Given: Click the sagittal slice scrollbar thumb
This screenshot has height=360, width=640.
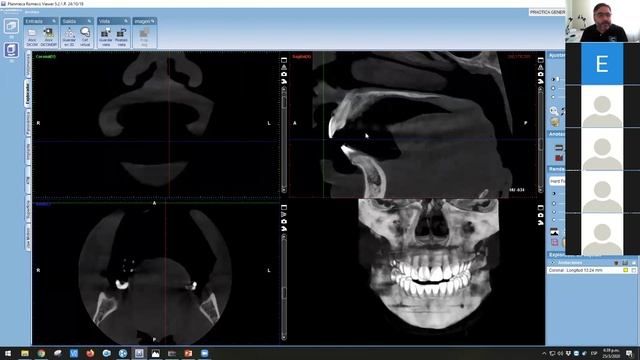Looking at the screenshot, I should pyautogui.click(x=540, y=144).
